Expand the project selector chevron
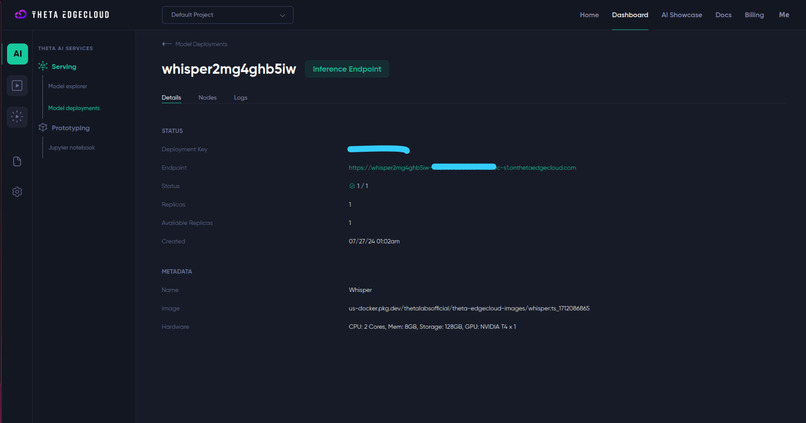 click(282, 15)
